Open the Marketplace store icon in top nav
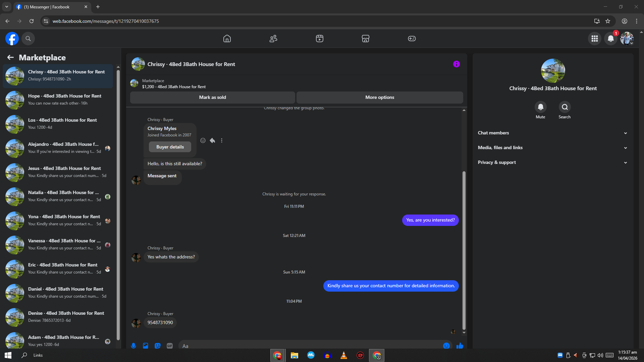 point(365,39)
